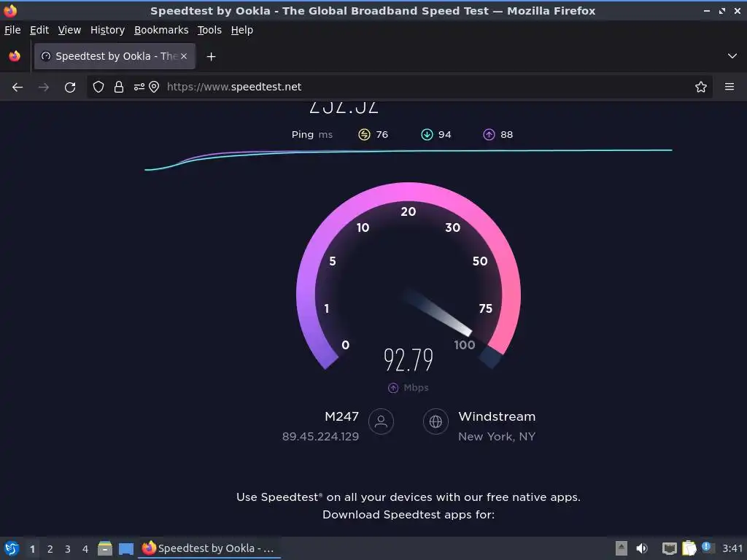This screenshot has width=747, height=560.
Task: Click the Mbps unit label
Action: (416, 388)
